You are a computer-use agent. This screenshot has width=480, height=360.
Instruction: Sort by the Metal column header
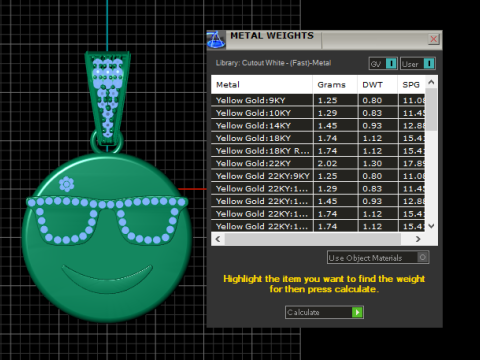coord(262,85)
